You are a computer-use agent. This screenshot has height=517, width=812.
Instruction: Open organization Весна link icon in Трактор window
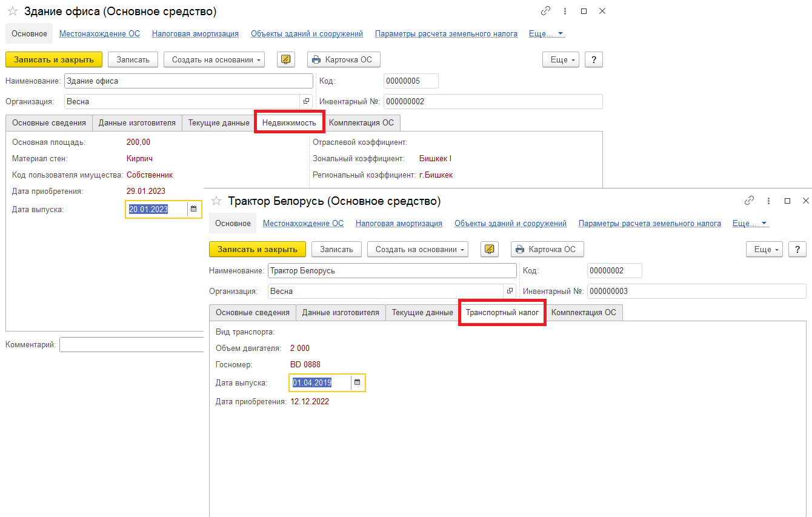click(510, 291)
